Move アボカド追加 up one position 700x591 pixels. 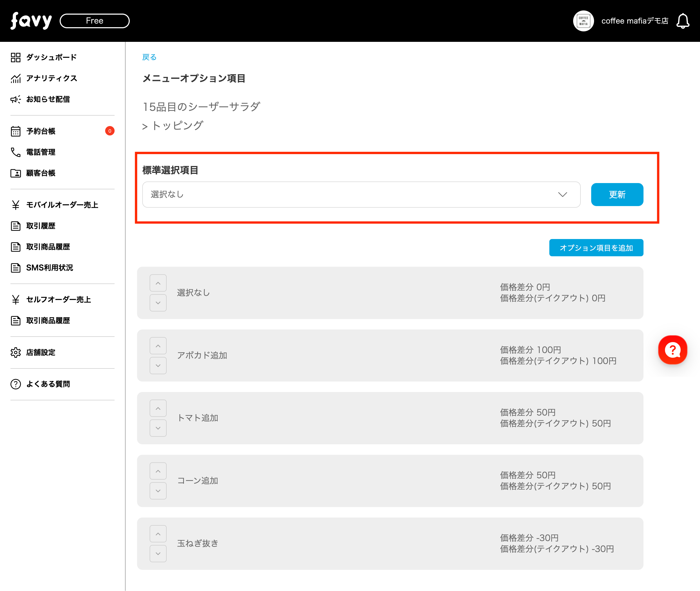158,346
